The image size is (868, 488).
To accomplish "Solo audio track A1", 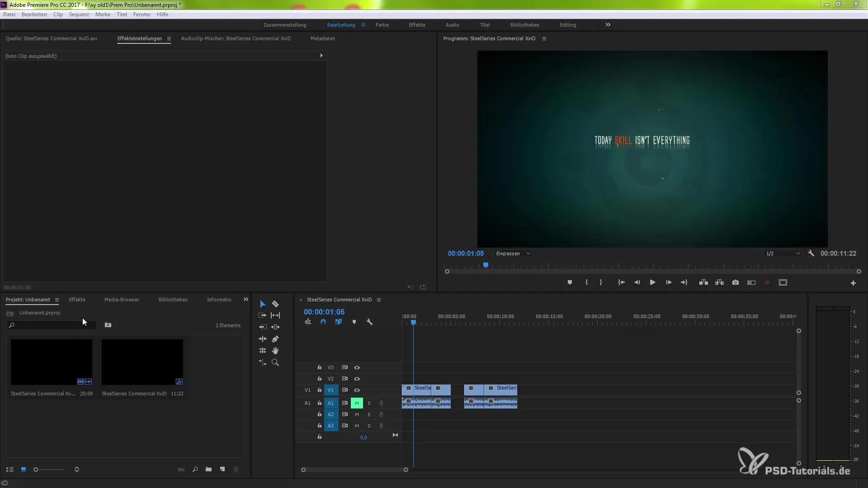I will tap(369, 403).
